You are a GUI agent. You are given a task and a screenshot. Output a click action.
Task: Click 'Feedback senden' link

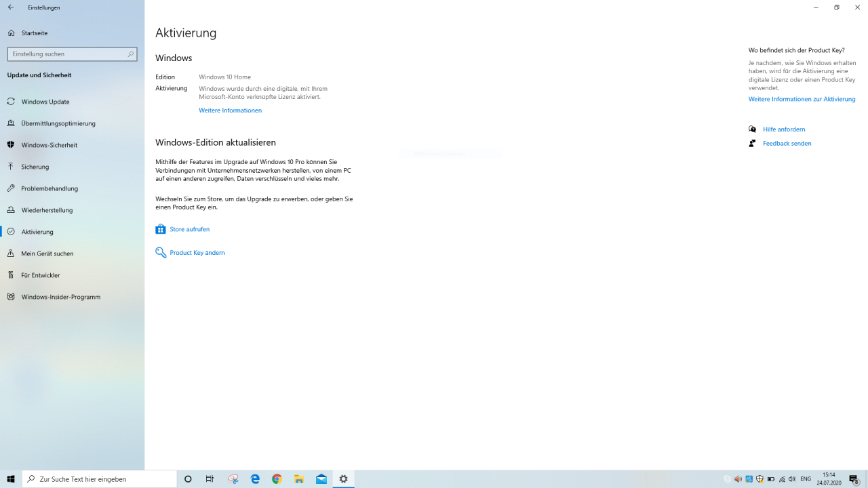[787, 144]
